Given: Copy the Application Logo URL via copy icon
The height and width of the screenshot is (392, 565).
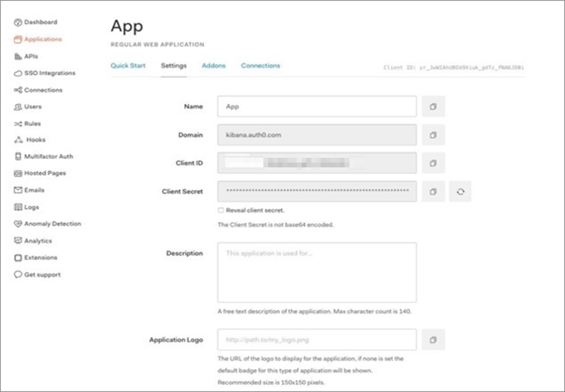Looking at the screenshot, I should click(x=433, y=339).
